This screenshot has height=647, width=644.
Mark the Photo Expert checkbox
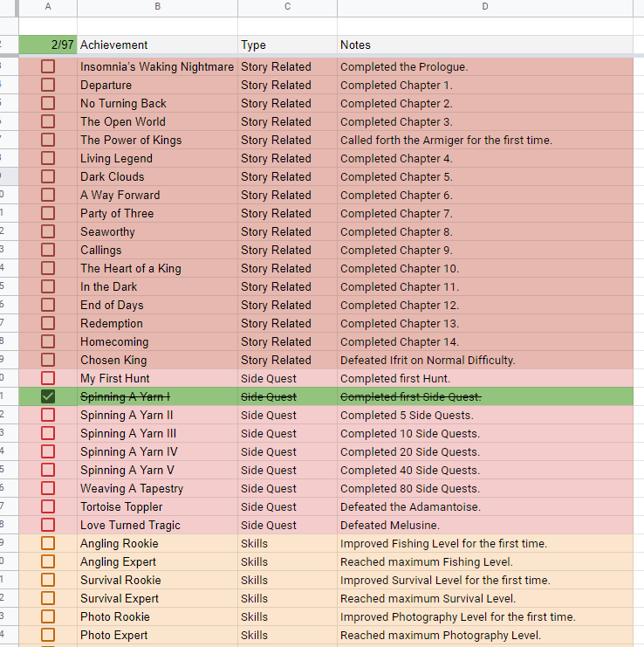pos(48,635)
